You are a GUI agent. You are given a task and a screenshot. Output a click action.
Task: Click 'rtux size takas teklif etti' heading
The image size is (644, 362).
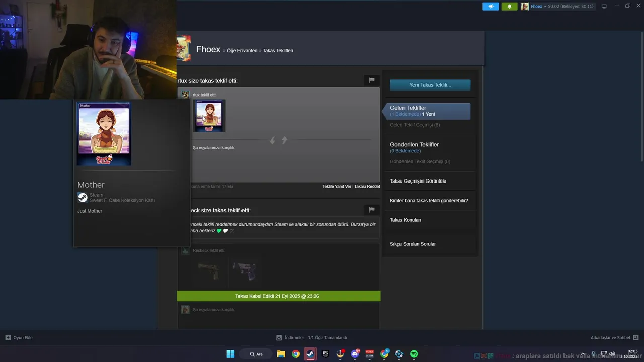[207, 80]
